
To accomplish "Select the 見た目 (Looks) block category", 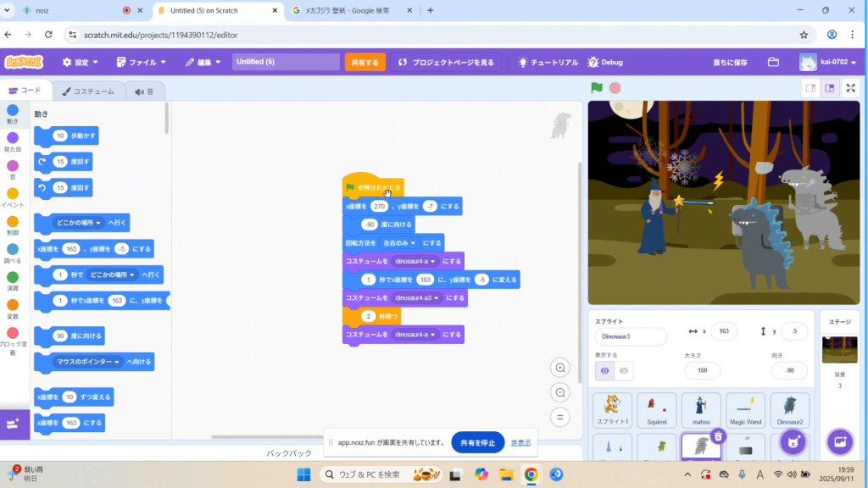I will 12,142.
